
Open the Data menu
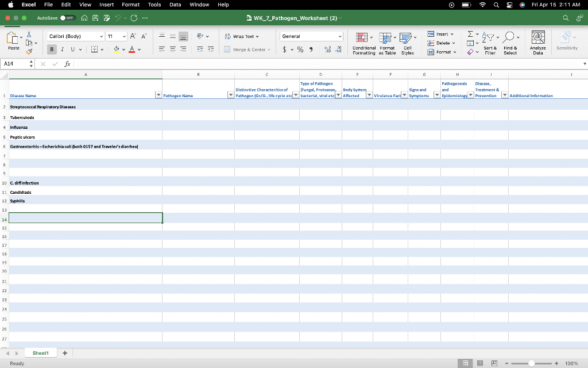tap(175, 5)
